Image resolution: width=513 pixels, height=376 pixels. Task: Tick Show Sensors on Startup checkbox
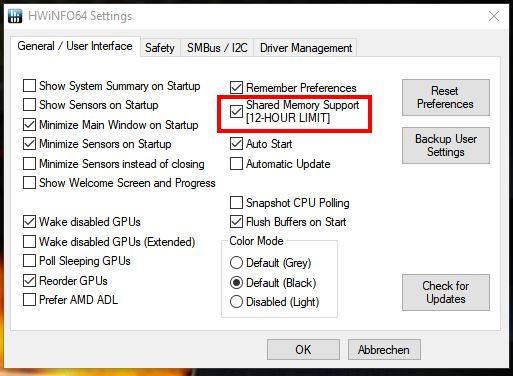(x=29, y=104)
